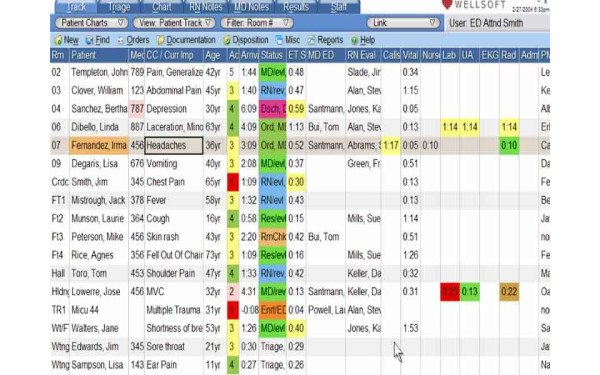This screenshot has height=375, width=600.
Task: Open the Find tool icon
Action: click(89, 40)
